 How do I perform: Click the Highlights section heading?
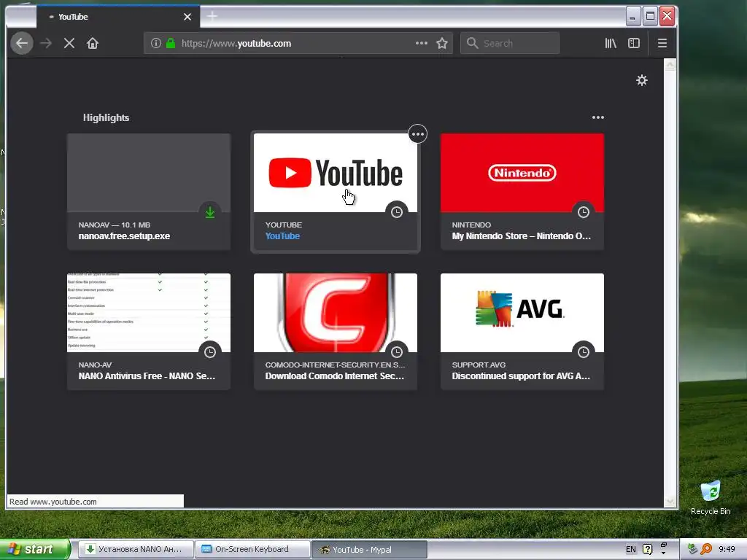[x=107, y=117]
